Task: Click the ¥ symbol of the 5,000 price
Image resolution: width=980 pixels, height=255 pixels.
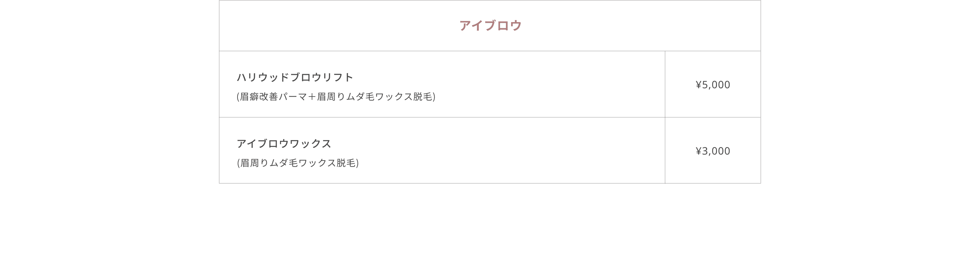Action: [x=699, y=85]
